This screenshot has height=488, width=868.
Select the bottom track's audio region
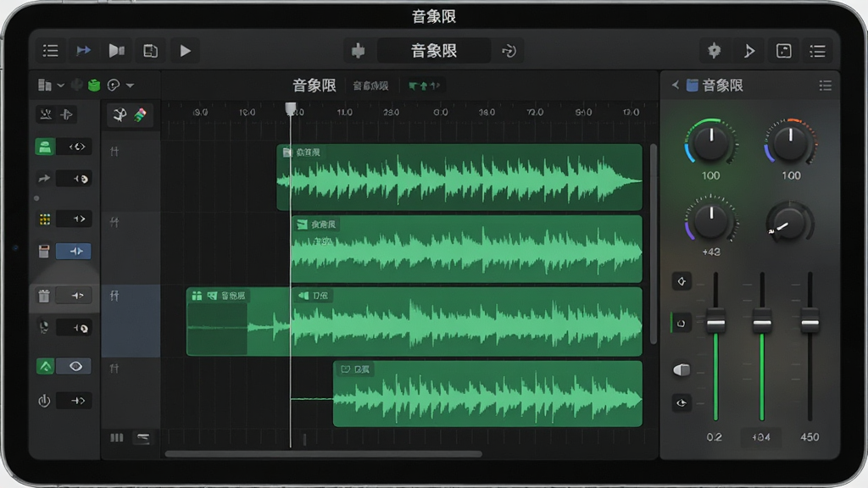pyautogui.click(x=487, y=393)
